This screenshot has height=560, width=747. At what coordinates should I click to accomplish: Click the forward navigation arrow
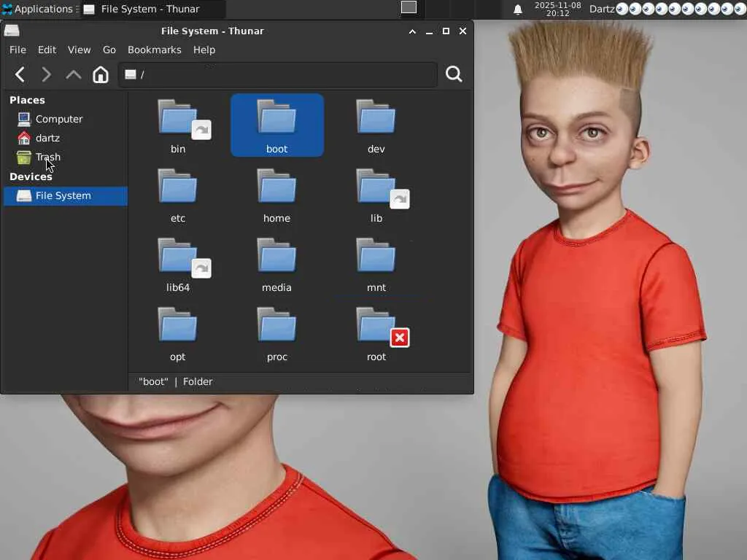[x=46, y=74]
